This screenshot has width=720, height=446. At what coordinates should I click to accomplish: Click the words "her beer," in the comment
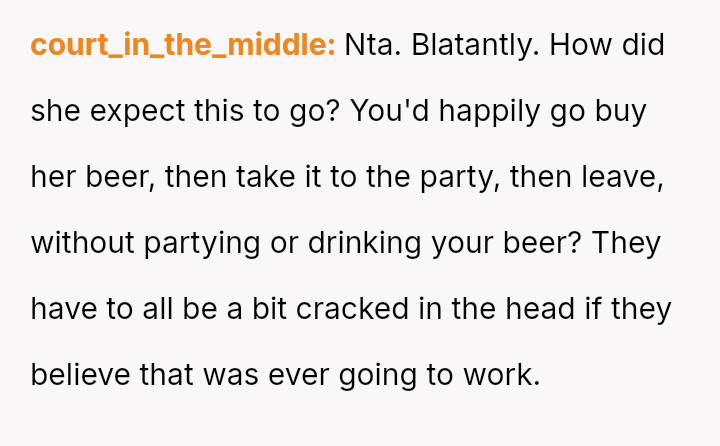(x=91, y=177)
